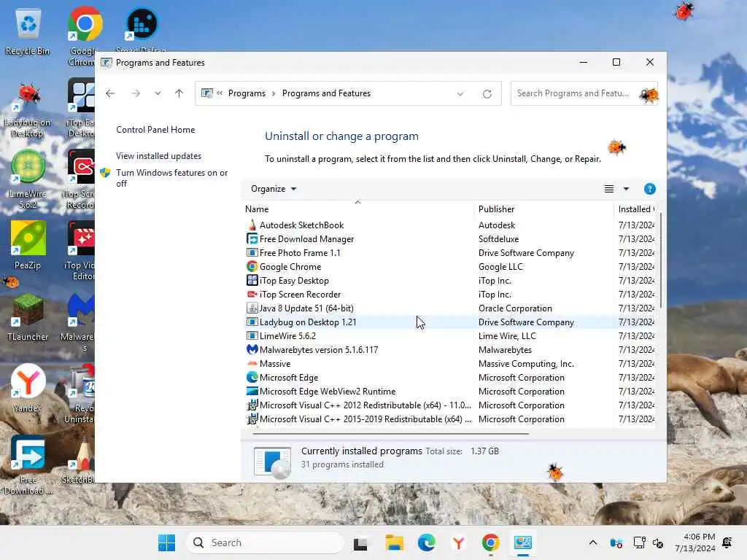The height and width of the screenshot is (560, 747).
Task: Select Free Photo Frame 1.1 entry
Action: (x=449, y=253)
